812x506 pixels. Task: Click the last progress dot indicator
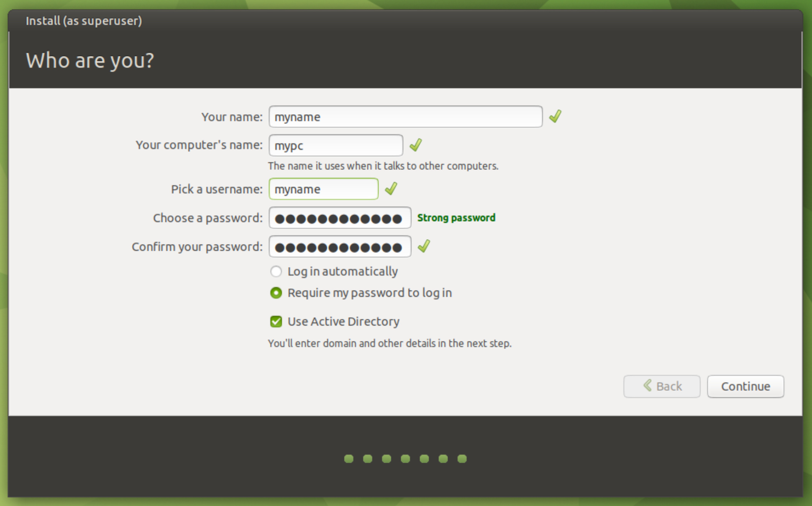coord(462,458)
